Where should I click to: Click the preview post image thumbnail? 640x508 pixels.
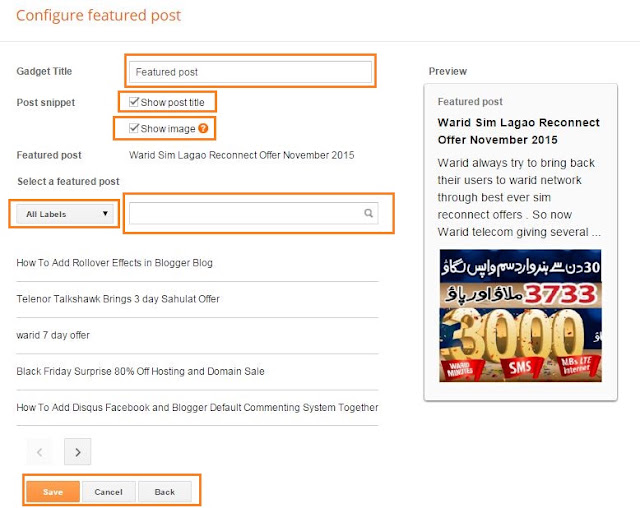coord(520,316)
